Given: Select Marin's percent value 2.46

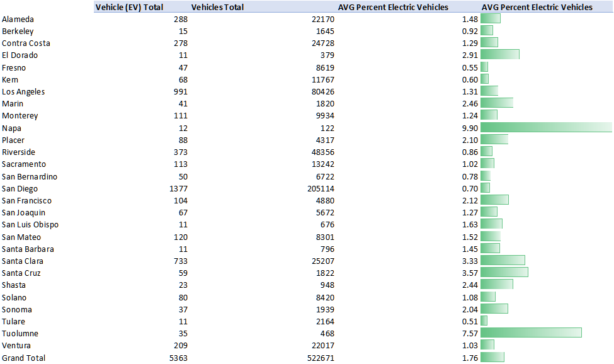Looking at the screenshot, I should coord(470,103).
